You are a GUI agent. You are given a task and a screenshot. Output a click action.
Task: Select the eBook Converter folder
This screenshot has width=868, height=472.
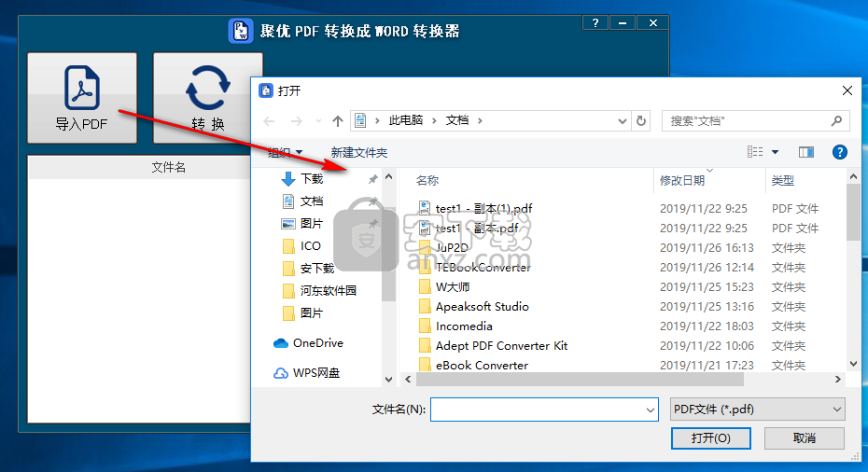coord(482,366)
